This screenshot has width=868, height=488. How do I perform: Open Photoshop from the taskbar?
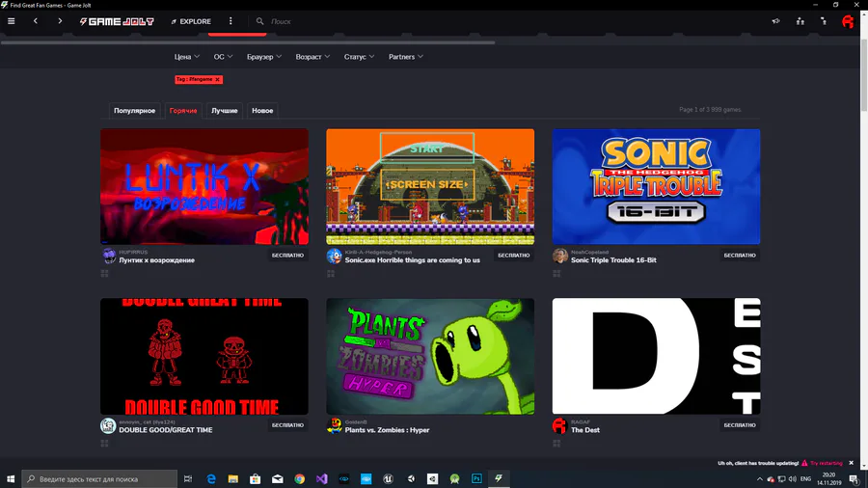(x=476, y=478)
